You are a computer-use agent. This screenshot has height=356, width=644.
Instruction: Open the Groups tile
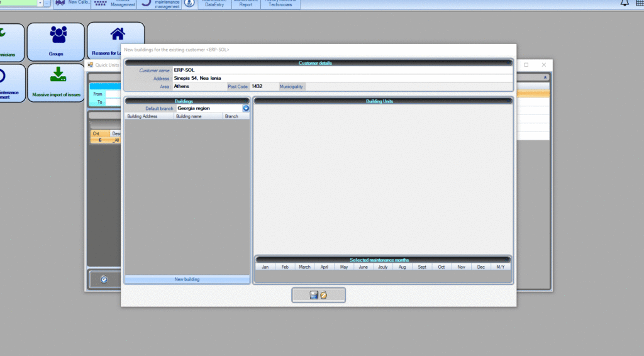(59, 42)
